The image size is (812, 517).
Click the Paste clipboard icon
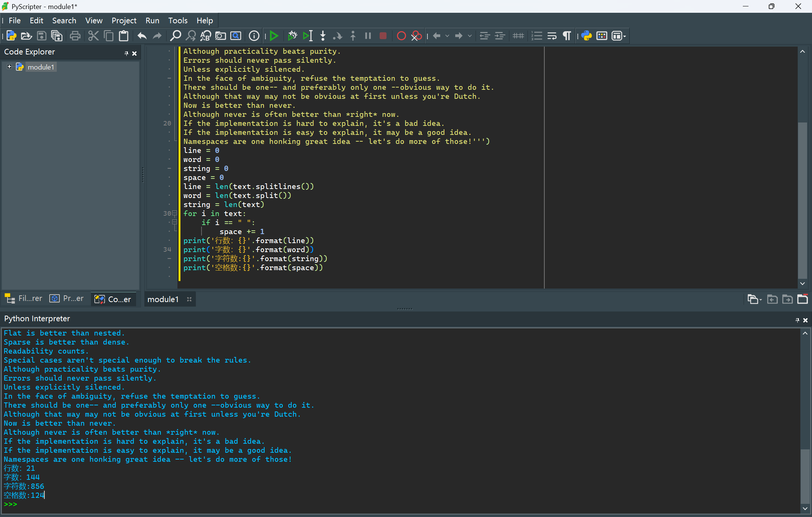124,36
